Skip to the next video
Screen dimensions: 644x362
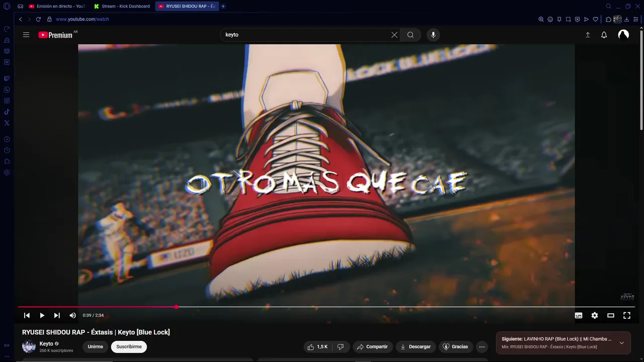click(57, 315)
